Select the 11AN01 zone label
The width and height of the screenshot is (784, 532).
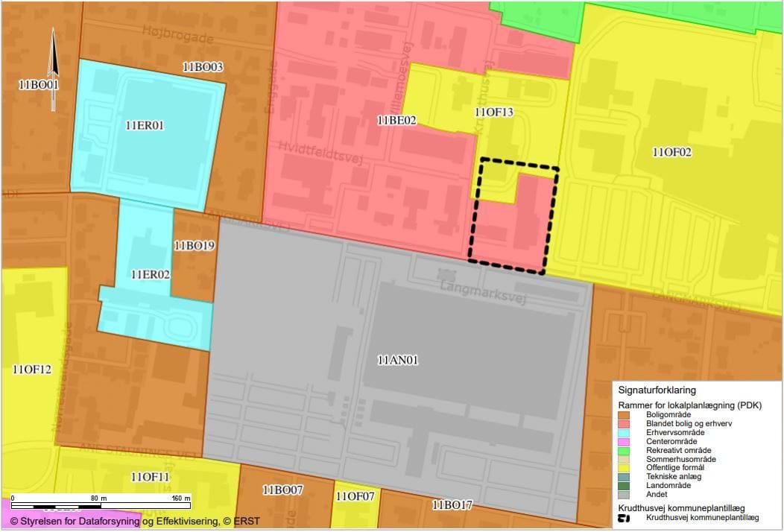397,361
